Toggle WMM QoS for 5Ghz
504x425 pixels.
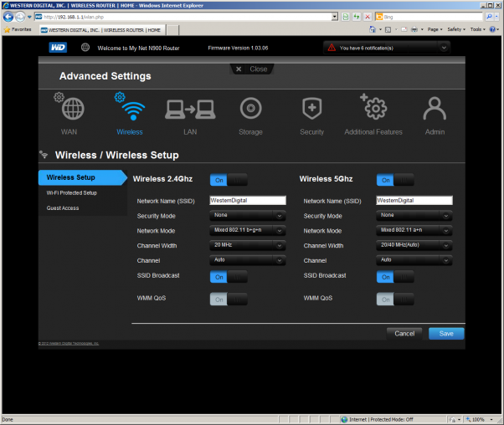(395, 299)
